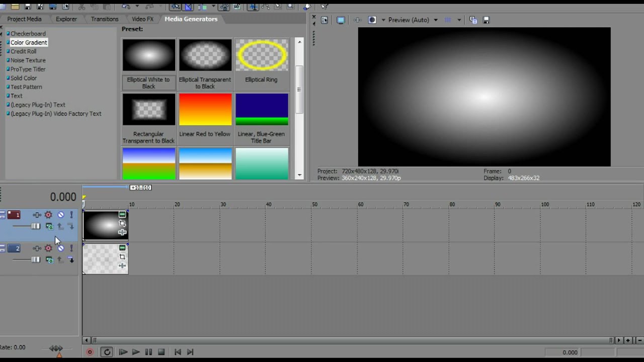Click compositing parent arrow on track 2
Screen dimensions: 644x362
60,260
